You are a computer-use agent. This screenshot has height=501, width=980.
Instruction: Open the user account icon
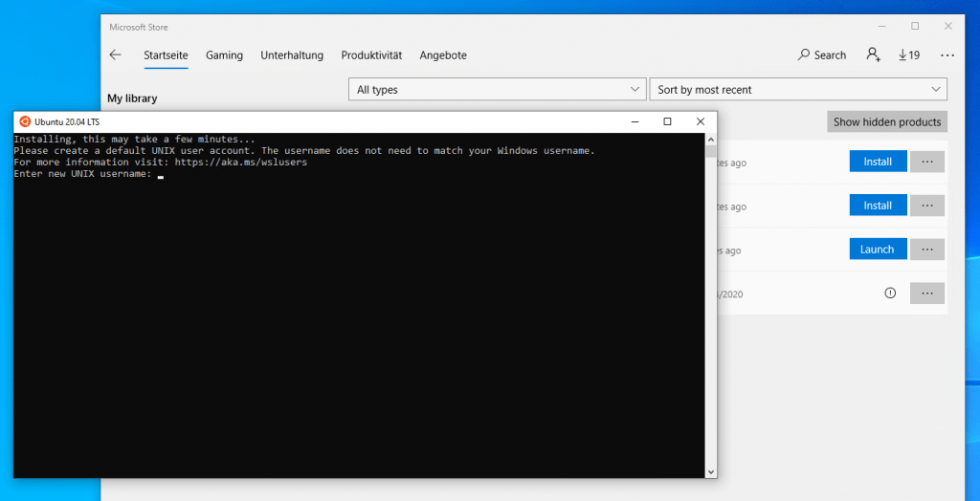pyautogui.click(x=873, y=54)
